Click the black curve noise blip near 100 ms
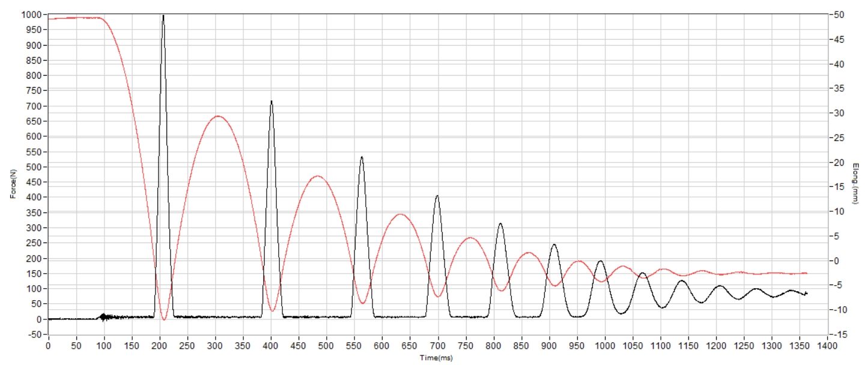Image resolution: width=868 pixels, height=365 pixels. (x=104, y=316)
